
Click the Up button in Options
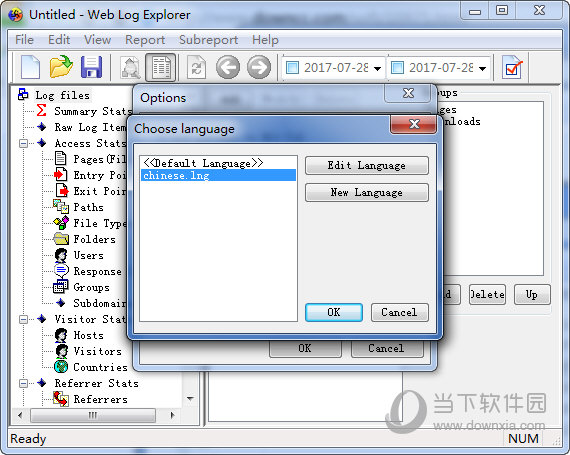pyautogui.click(x=532, y=294)
